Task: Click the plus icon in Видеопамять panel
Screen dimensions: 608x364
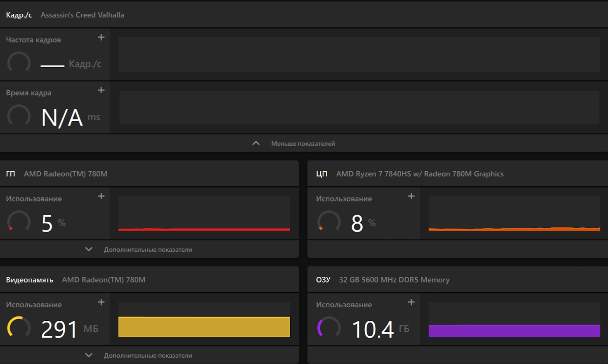Action: 101,302
